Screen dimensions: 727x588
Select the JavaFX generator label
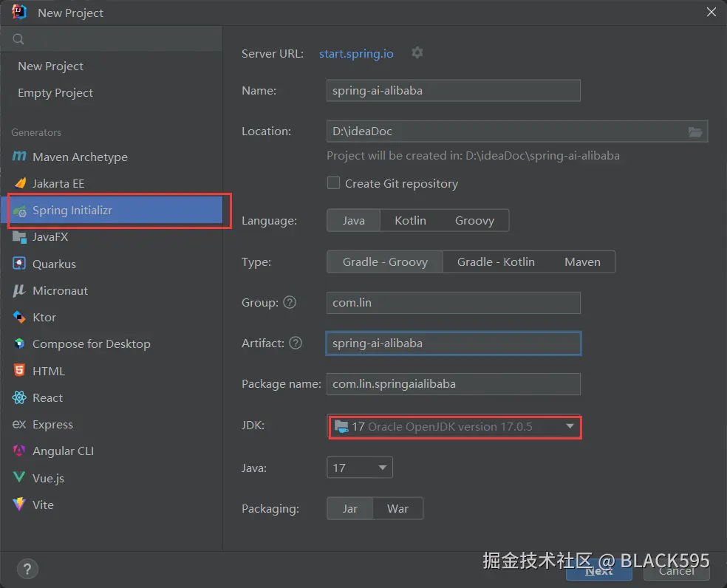pos(50,237)
